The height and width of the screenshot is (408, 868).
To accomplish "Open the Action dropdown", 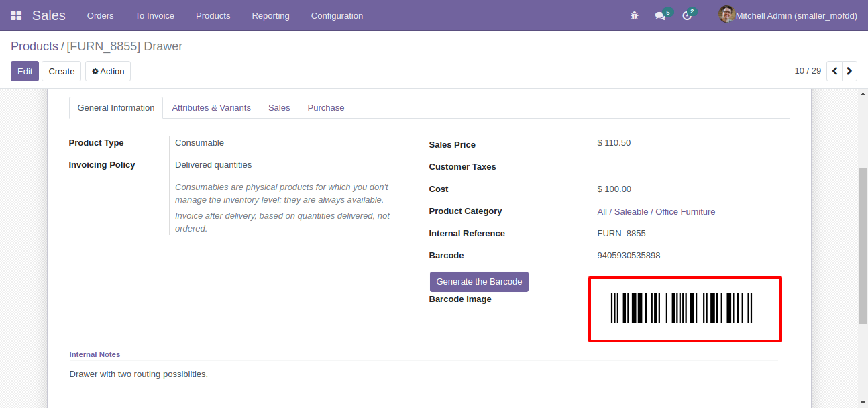I will point(108,71).
